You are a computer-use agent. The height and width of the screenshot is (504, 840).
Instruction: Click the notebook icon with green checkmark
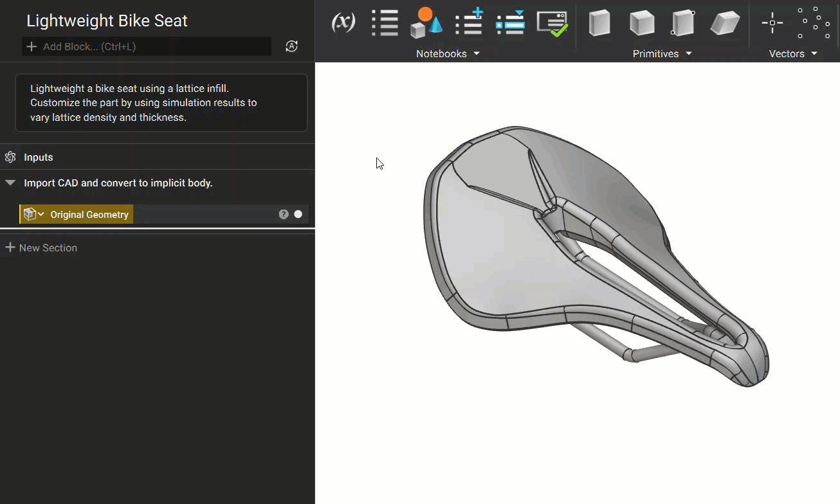pyautogui.click(x=552, y=23)
